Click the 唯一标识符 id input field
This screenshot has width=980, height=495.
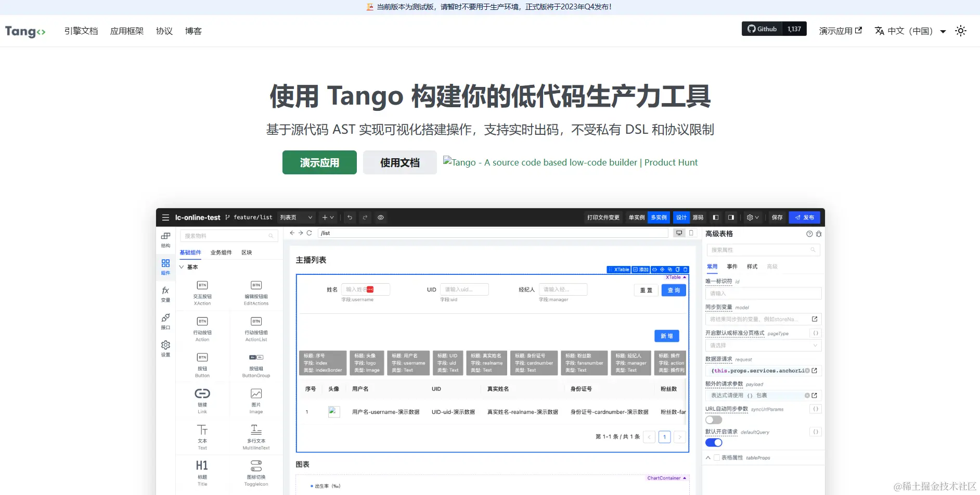point(763,294)
